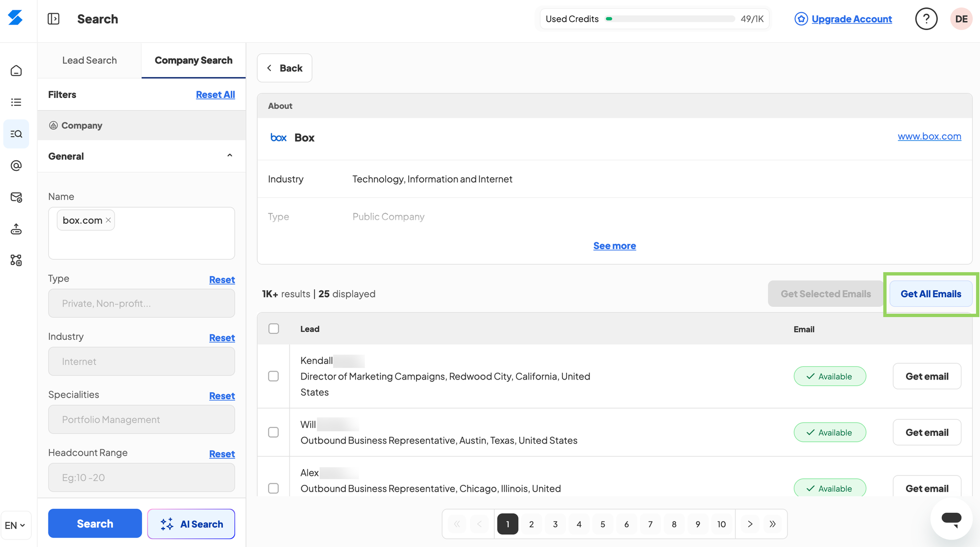The image size is (980, 547).
Task: Select the search icon in sidebar
Action: click(16, 134)
